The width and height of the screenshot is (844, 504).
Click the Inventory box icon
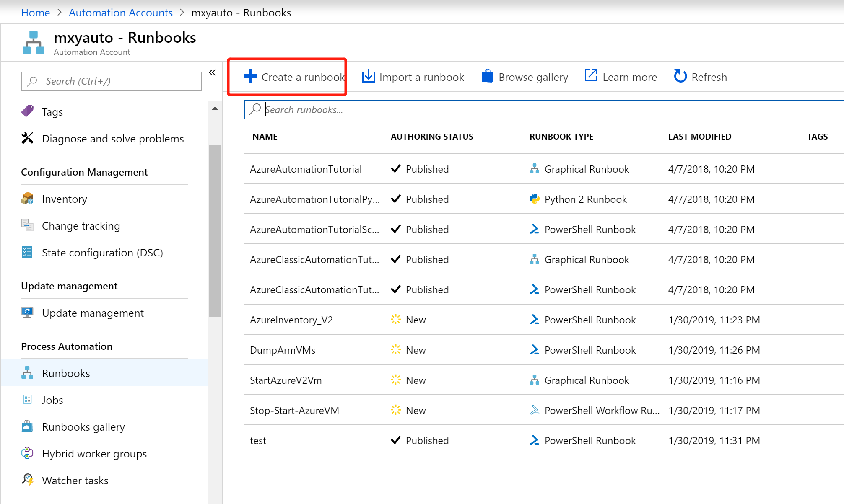(x=27, y=199)
